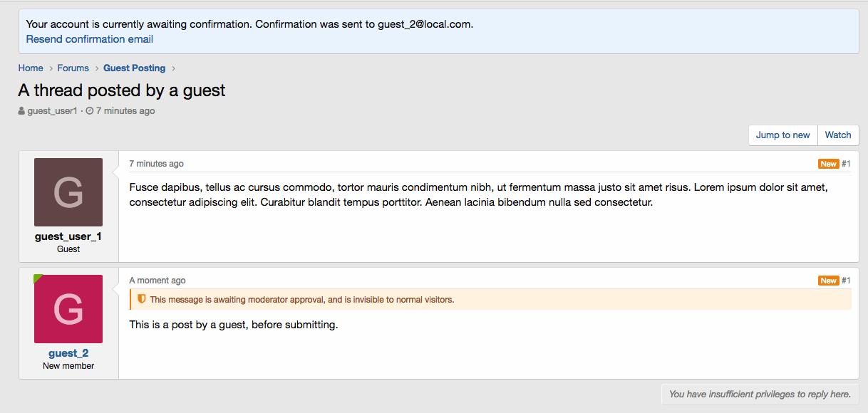Open guest_user_1's brown avatar
The width and height of the screenshot is (868, 413).
[x=68, y=192]
